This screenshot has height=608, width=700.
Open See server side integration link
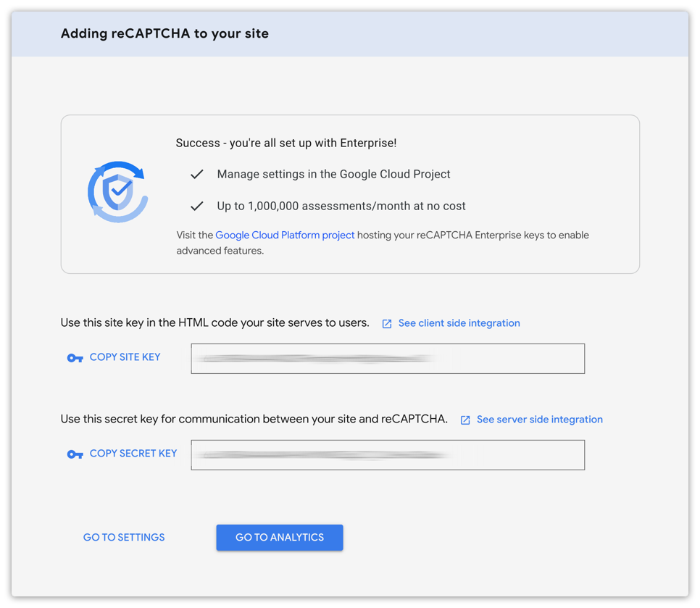pos(540,420)
